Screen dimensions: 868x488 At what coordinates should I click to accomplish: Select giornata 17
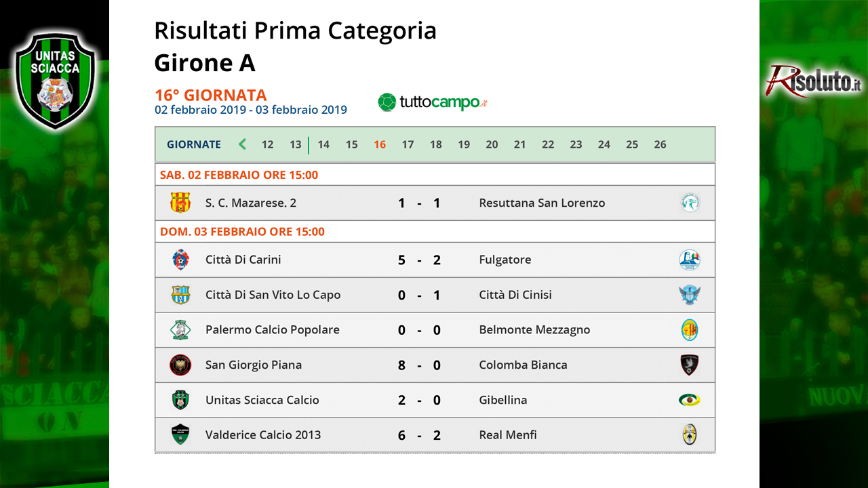[x=408, y=144]
